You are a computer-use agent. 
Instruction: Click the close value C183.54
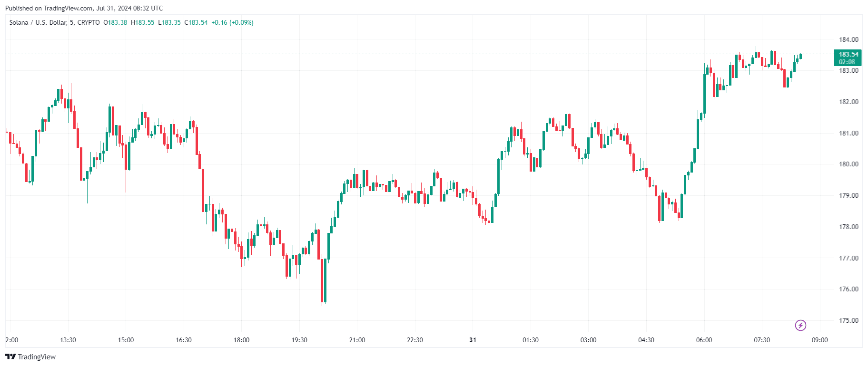click(196, 22)
